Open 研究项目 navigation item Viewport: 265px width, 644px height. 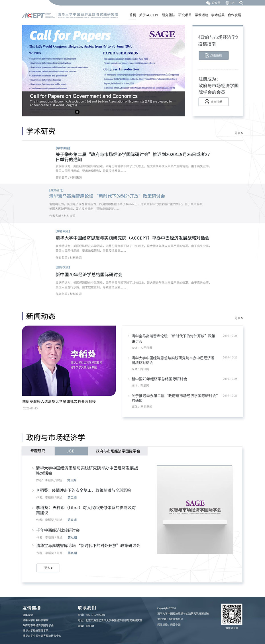[185, 15]
